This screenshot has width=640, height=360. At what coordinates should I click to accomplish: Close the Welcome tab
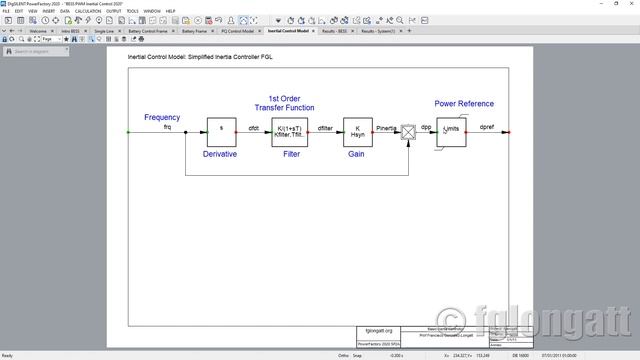tap(52, 31)
